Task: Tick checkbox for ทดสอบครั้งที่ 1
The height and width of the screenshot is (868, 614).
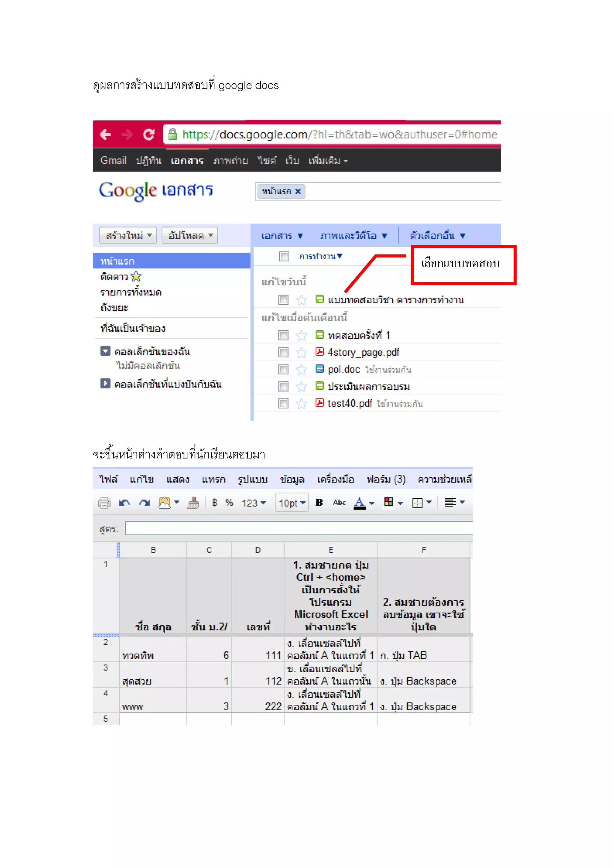Action: pyautogui.click(x=283, y=335)
